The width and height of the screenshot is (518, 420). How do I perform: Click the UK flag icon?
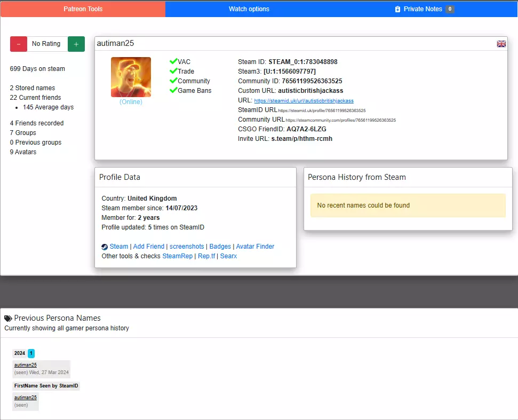point(501,44)
